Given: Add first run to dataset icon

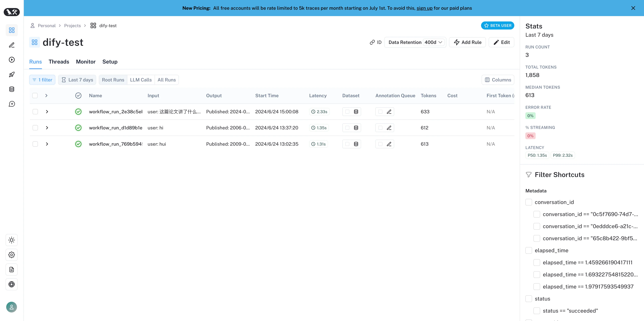Looking at the screenshot, I should click(x=356, y=112).
